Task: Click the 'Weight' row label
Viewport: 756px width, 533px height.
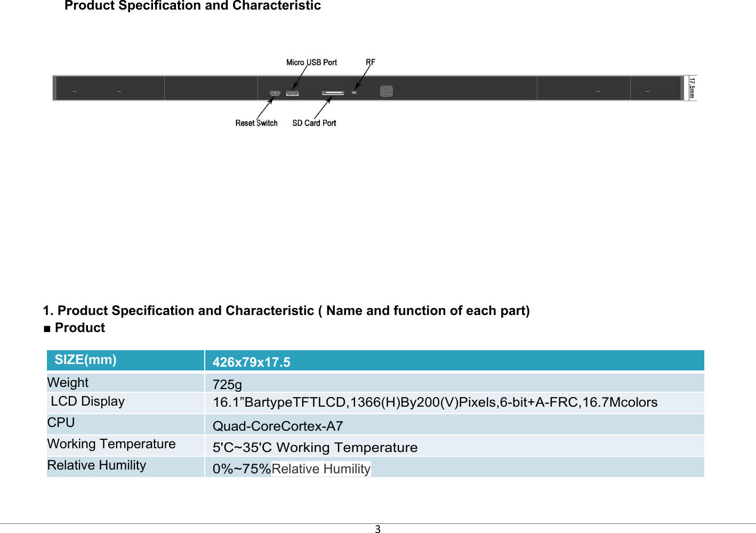Action: [68, 383]
